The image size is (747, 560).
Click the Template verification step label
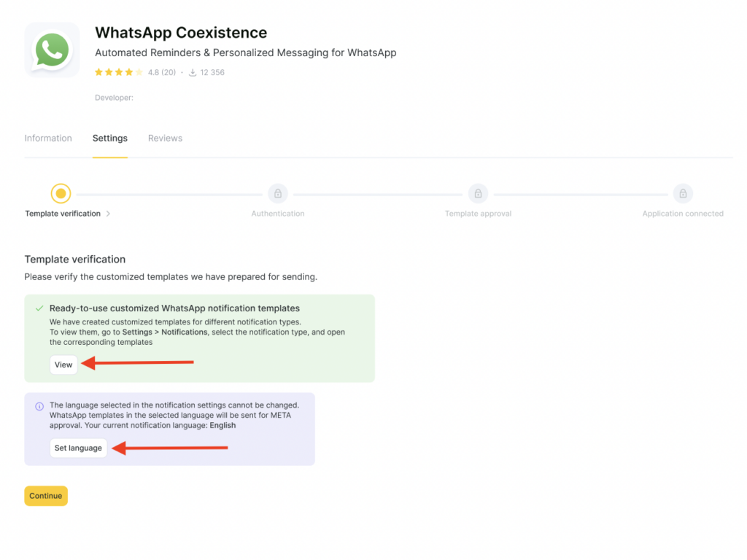[63, 214]
